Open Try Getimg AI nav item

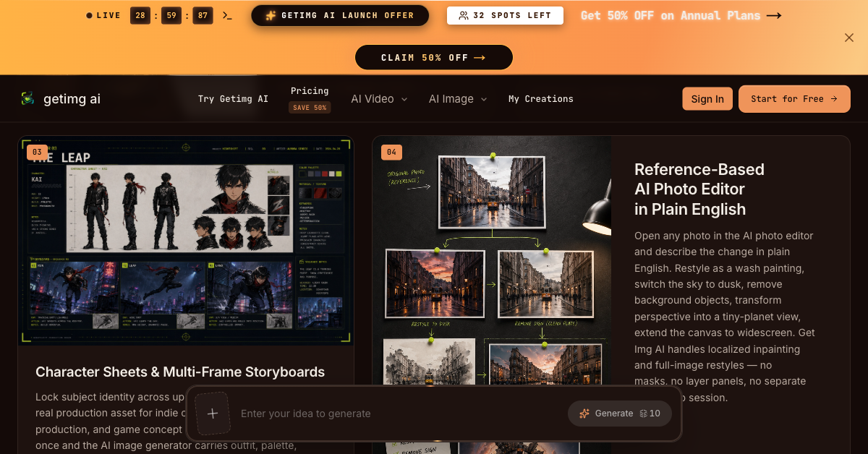click(x=233, y=99)
